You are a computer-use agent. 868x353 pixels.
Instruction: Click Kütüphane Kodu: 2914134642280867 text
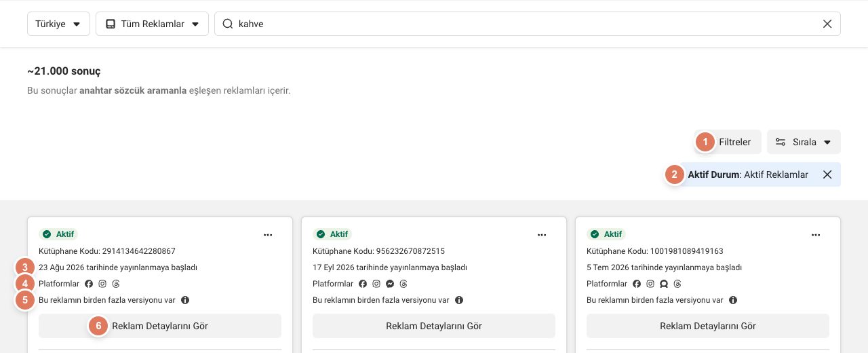[x=107, y=251]
